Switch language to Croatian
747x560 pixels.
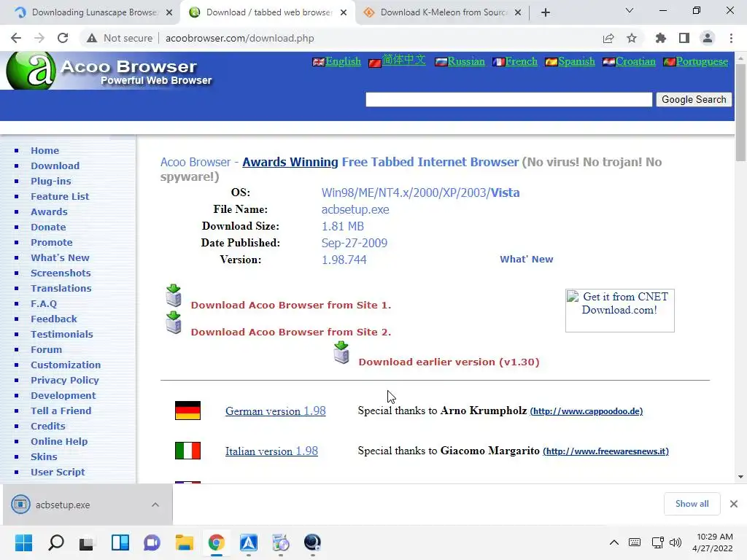[635, 61]
